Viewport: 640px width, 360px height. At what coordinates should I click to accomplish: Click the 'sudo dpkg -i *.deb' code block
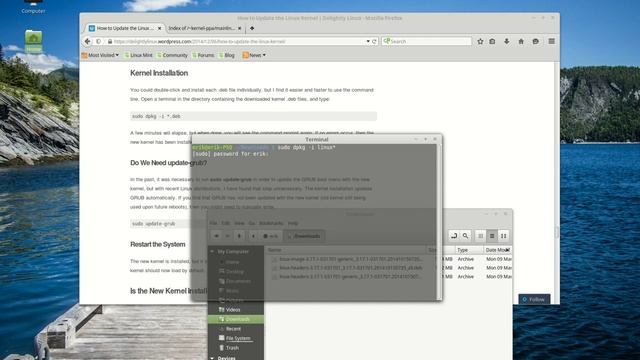point(253,116)
